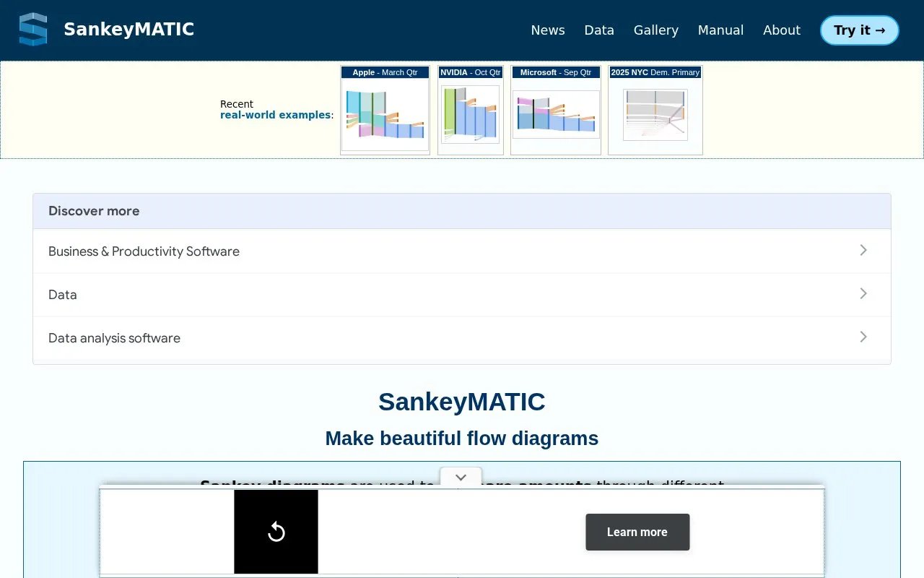Click the SankeyMATIC site title text
The image size is (924, 578).
129,30
